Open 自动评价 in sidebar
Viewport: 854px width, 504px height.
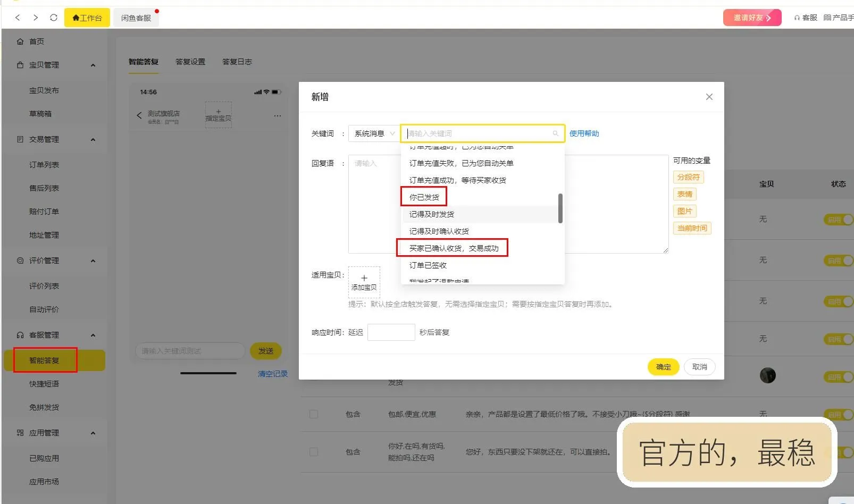coord(44,309)
